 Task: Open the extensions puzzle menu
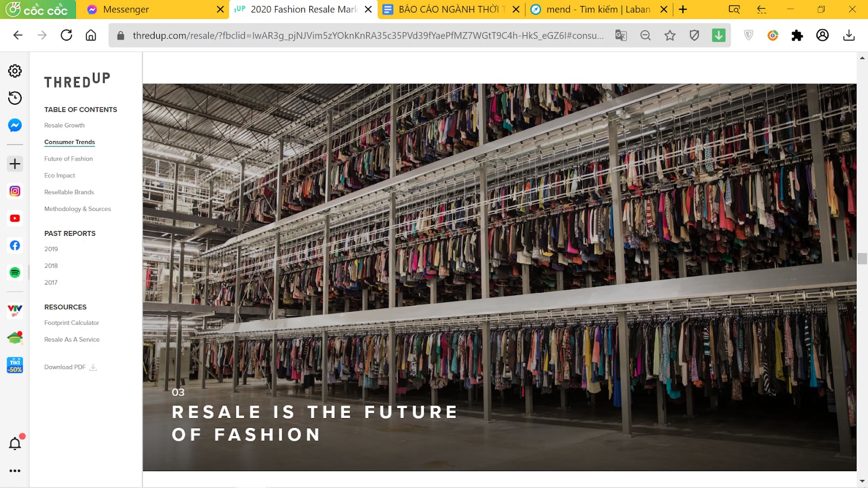tap(797, 35)
